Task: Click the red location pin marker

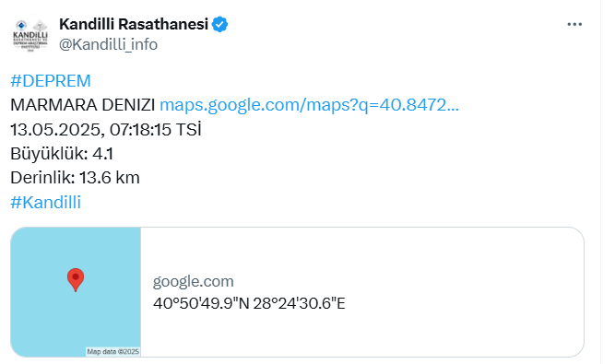Action: pos(76,280)
